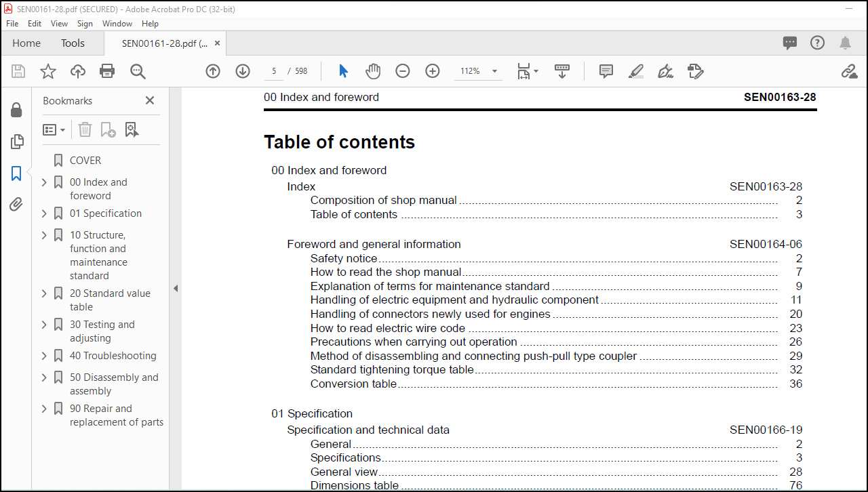Expand the 01 Specification bookmark
868x492 pixels.
[x=44, y=213]
